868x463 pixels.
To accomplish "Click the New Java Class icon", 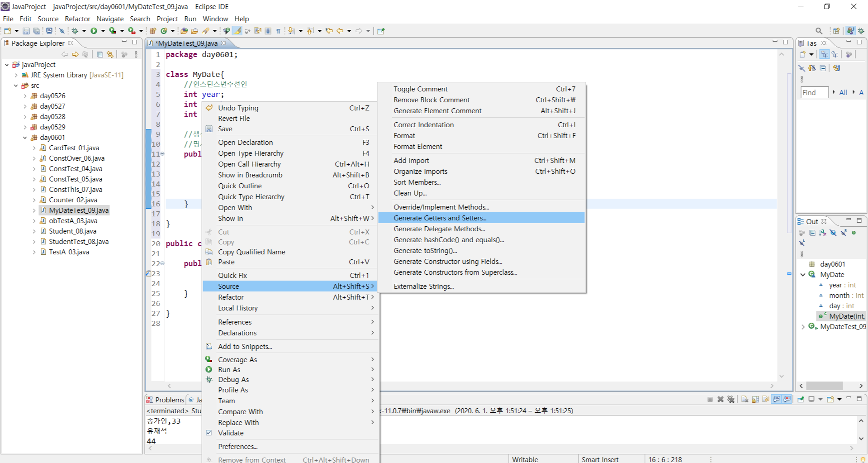I will [164, 31].
